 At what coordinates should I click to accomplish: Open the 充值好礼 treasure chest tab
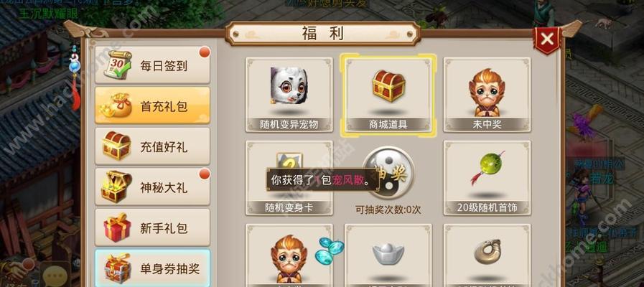pos(152,146)
